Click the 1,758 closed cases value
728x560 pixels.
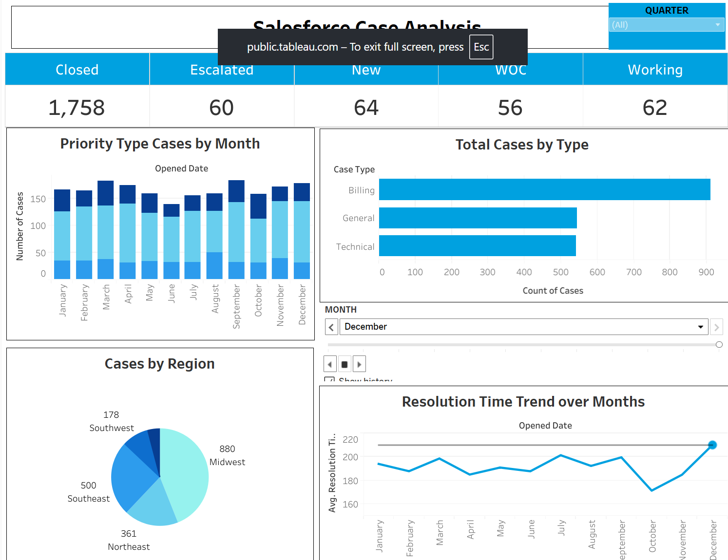tap(77, 108)
